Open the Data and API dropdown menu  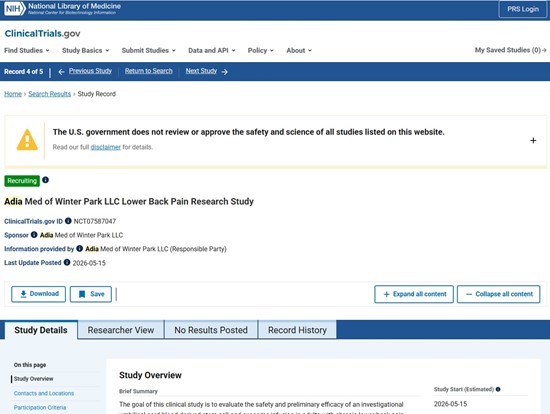click(212, 50)
